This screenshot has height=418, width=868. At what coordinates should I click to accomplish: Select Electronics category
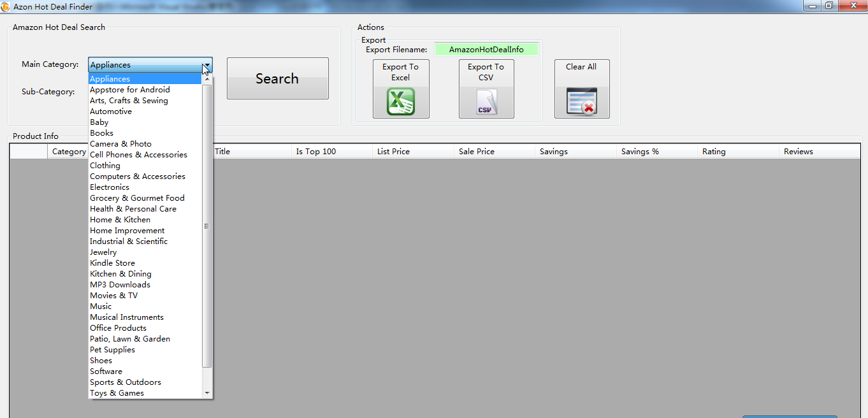click(x=145, y=187)
